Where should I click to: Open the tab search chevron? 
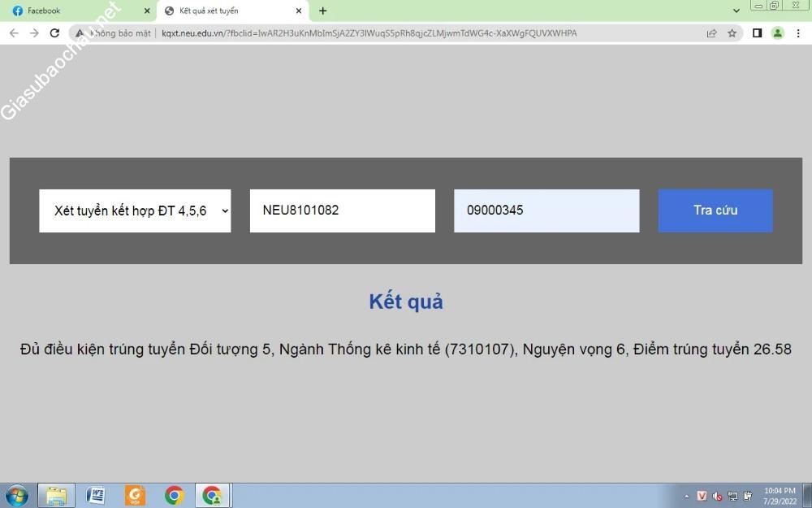pyautogui.click(x=736, y=11)
